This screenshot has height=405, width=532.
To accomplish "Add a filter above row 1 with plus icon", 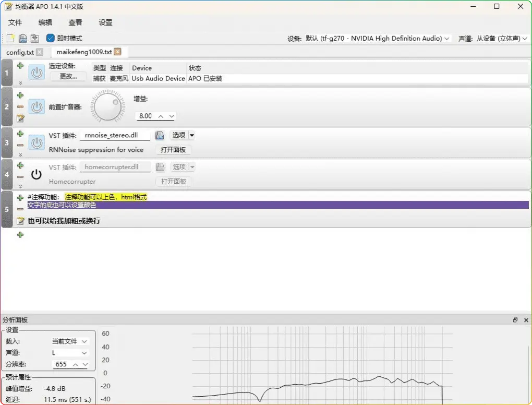I will coord(20,66).
